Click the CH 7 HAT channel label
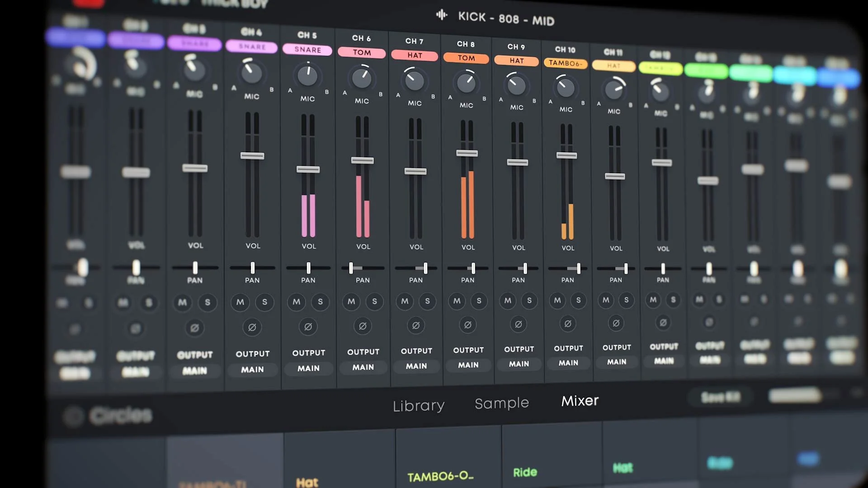Viewport: 868px width, 488px height. [x=415, y=55]
